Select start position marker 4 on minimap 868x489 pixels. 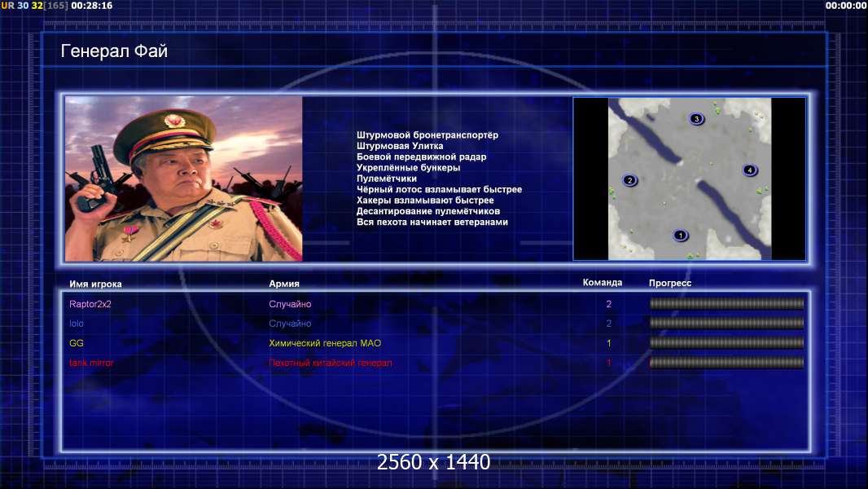[750, 170]
